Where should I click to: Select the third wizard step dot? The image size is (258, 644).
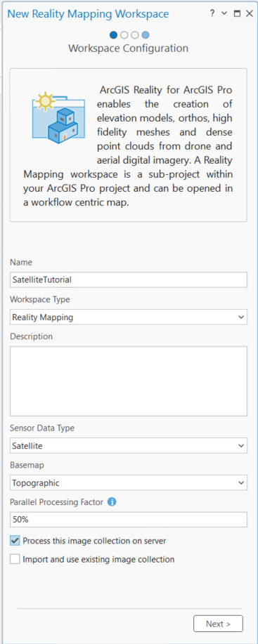coord(135,35)
